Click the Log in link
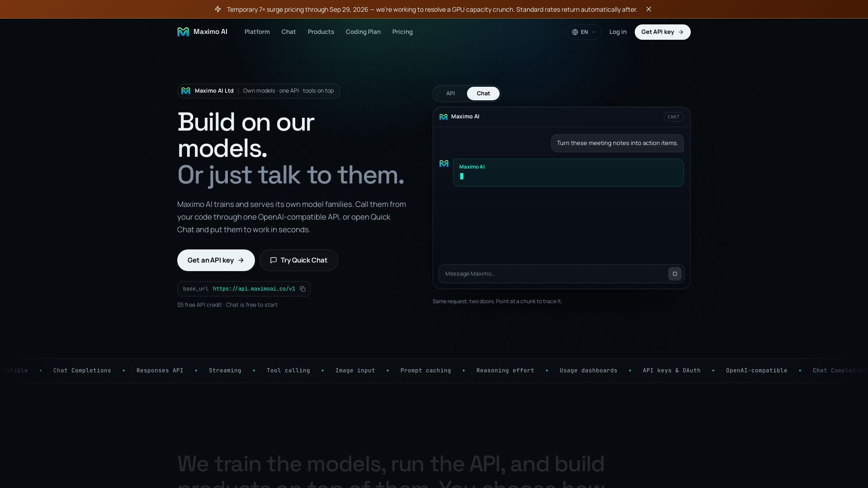This screenshot has width=868, height=488. 618,32
